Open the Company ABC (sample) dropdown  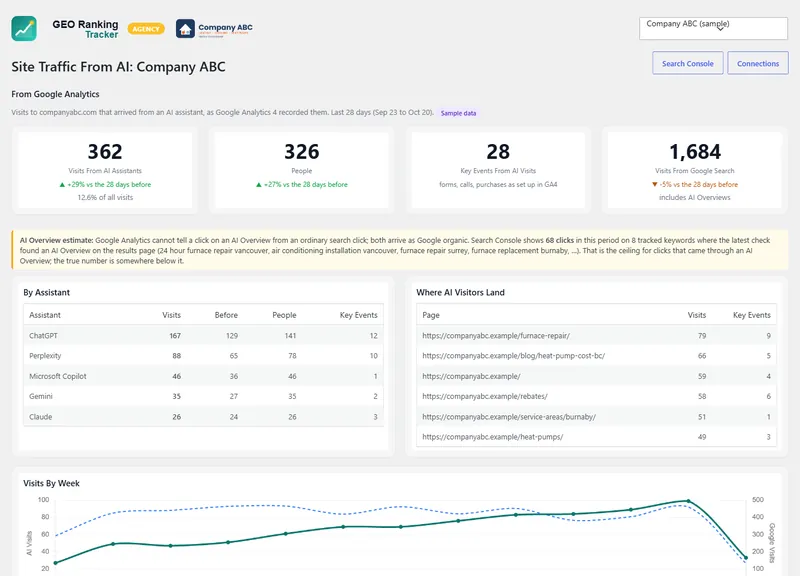click(x=713, y=28)
